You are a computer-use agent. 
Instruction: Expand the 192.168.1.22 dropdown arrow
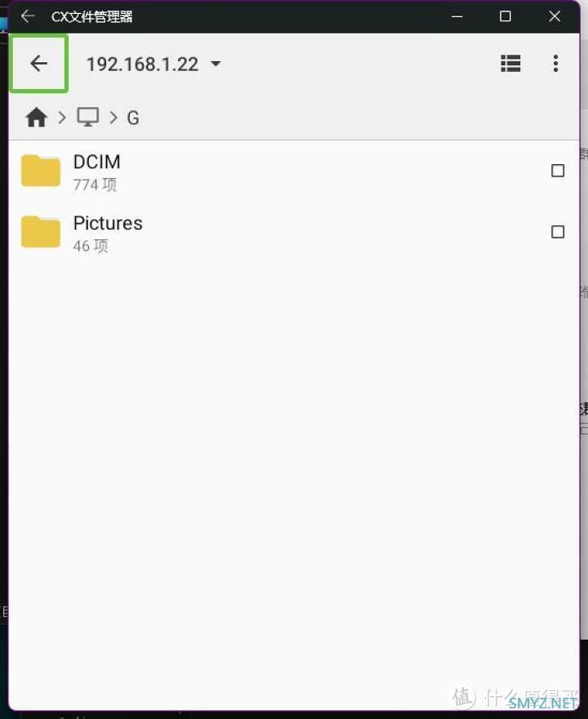click(216, 63)
